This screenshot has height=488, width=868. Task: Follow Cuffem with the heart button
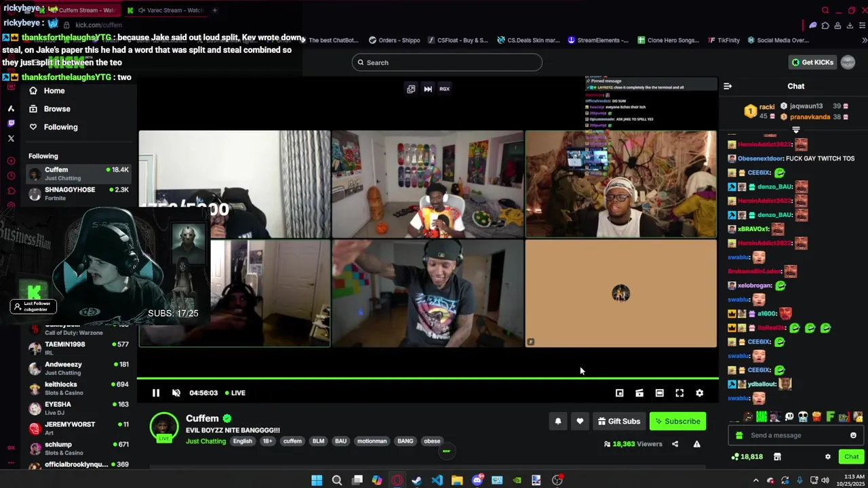point(580,422)
